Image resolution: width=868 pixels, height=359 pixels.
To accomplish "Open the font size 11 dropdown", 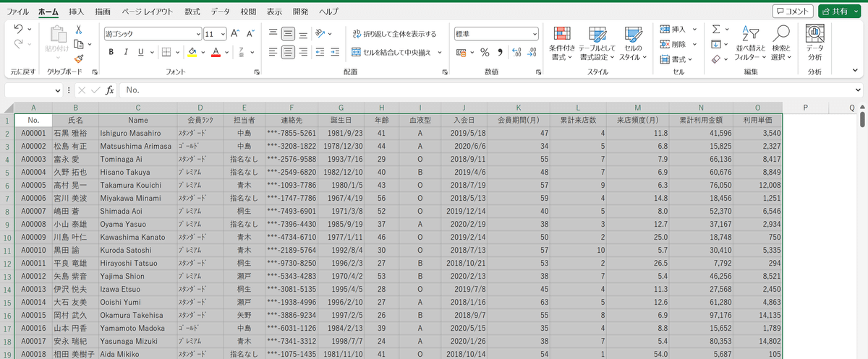I will point(224,34).
